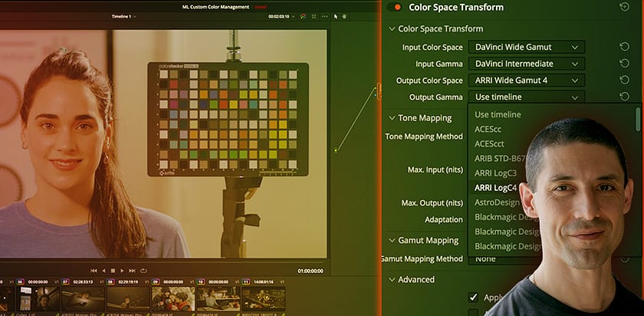Choose ARRI LogC3 output gamma

coord(495,173)
